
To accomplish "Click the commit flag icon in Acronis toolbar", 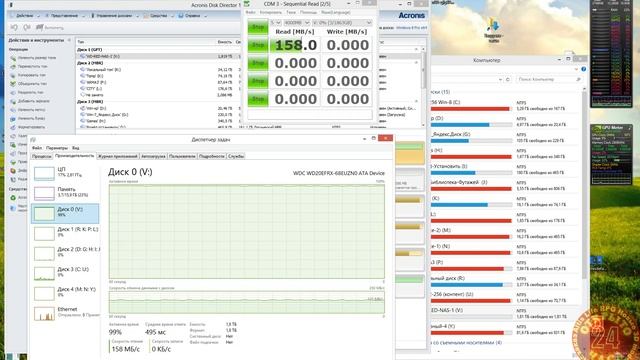I will click(40, 27).
